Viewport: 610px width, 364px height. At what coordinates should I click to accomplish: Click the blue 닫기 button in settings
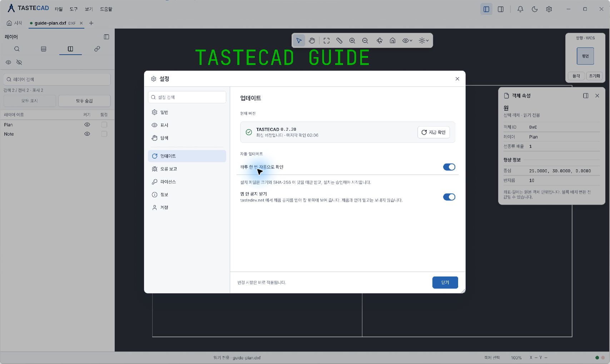tap(445, 283)
